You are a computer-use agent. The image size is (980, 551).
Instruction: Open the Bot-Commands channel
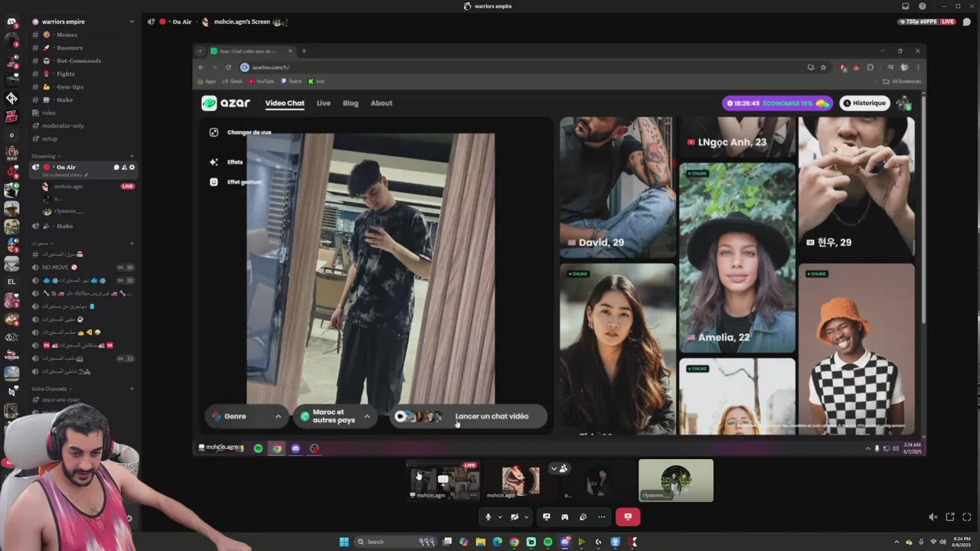(x=83, y=60)
